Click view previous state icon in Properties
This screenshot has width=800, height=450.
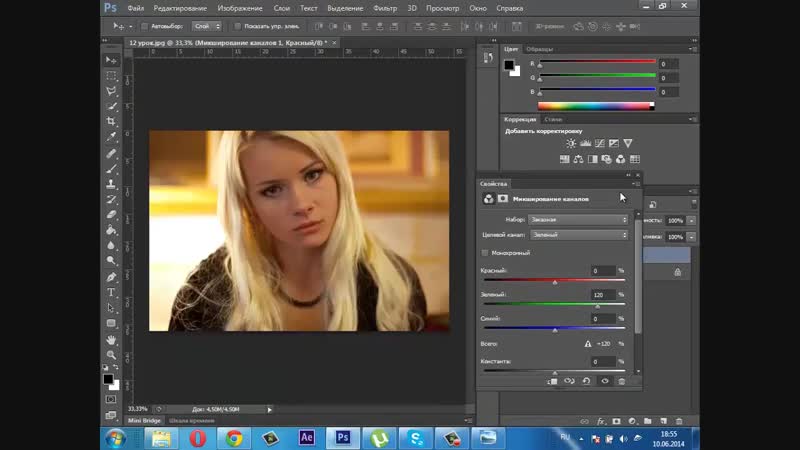point(569,381)
